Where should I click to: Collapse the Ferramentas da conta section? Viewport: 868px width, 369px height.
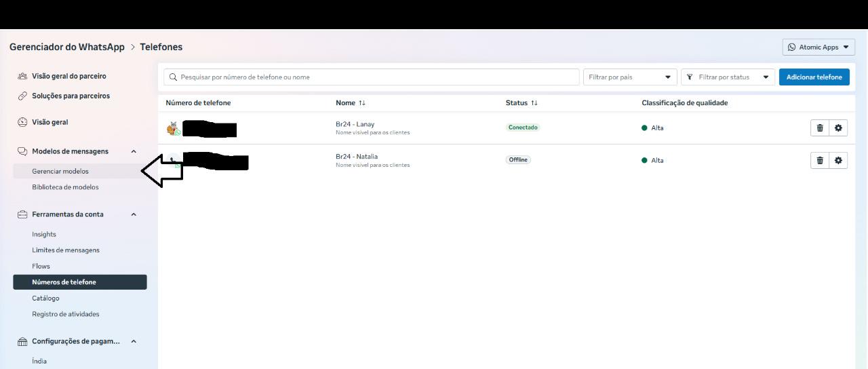[x=134, y=214]
